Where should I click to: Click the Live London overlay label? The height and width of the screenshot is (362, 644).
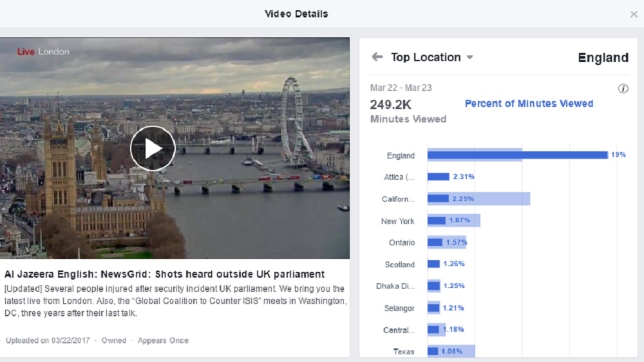pyautogui.click(x=43, y=52)
